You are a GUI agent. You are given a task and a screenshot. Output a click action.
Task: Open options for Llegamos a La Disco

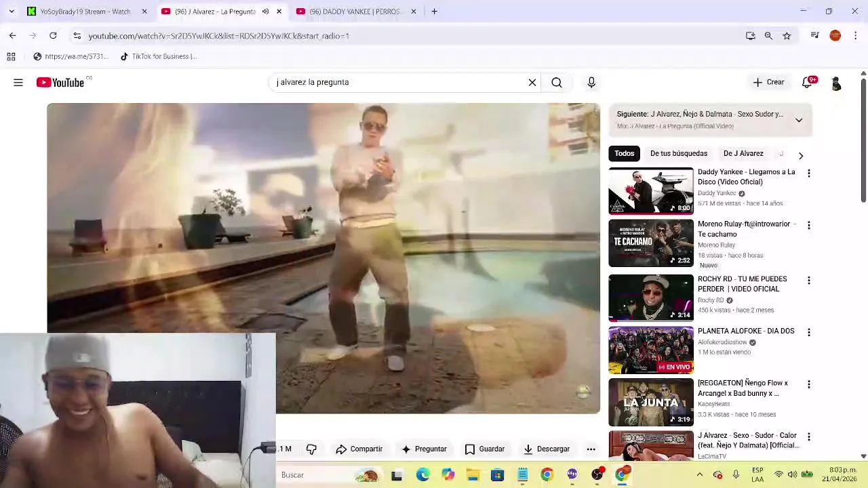point(808,174)
